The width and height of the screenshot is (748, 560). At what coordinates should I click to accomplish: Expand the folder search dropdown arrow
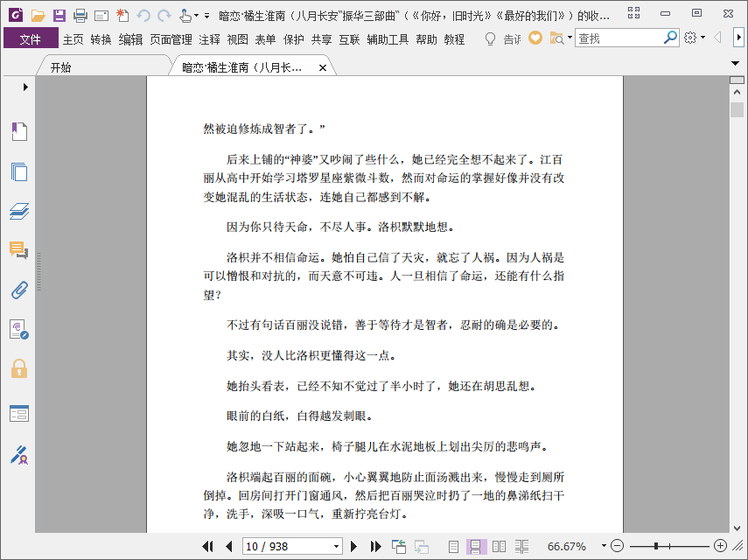point(570,38)
